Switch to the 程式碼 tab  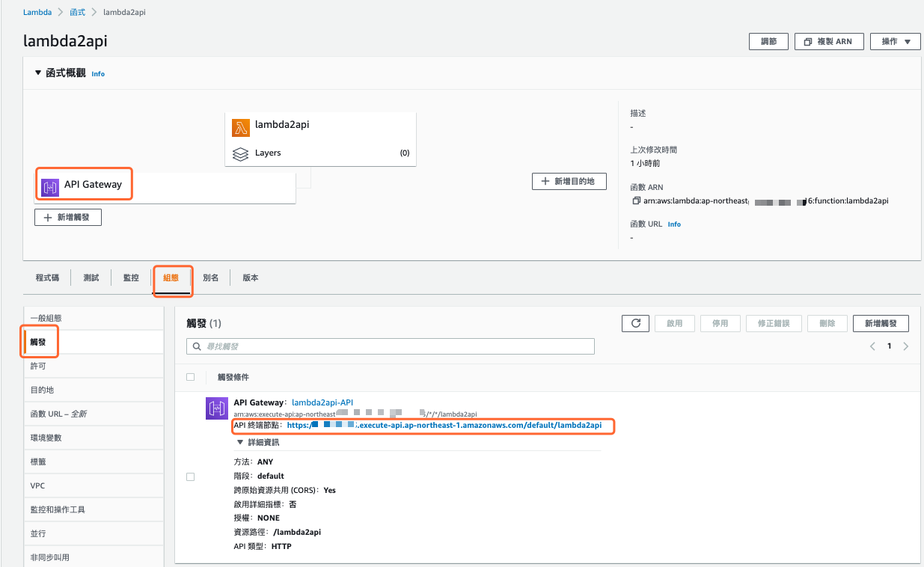coord(48,278)
